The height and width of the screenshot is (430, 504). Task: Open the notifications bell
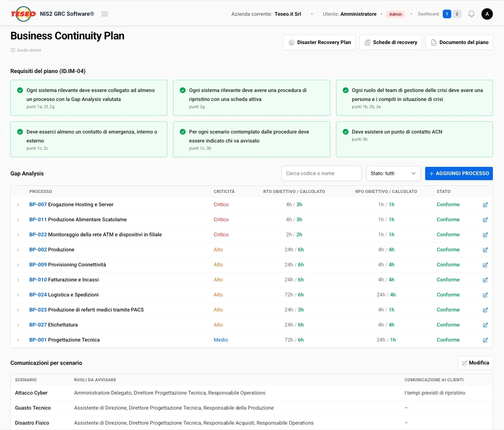[x=471, y=14]
